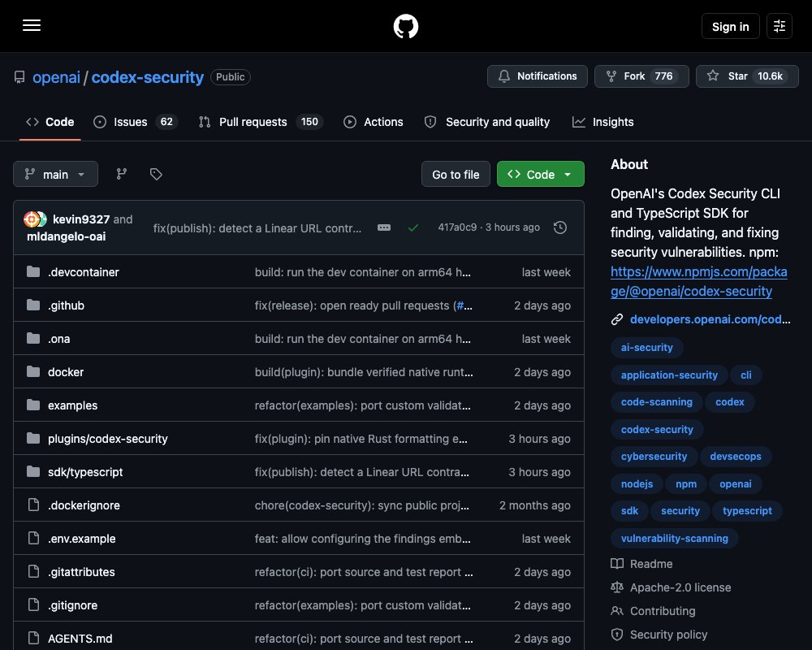Open the AGENTS.md file
812x650 pixels.
(80, 639)
